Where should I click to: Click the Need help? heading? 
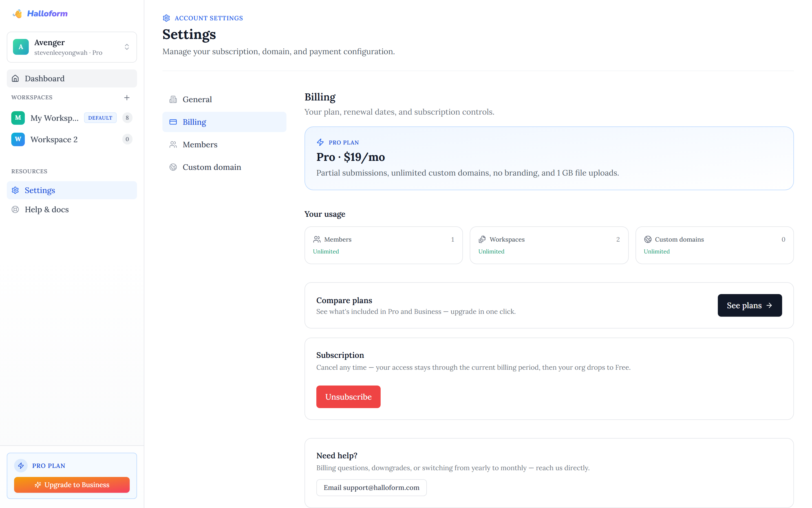337,456
